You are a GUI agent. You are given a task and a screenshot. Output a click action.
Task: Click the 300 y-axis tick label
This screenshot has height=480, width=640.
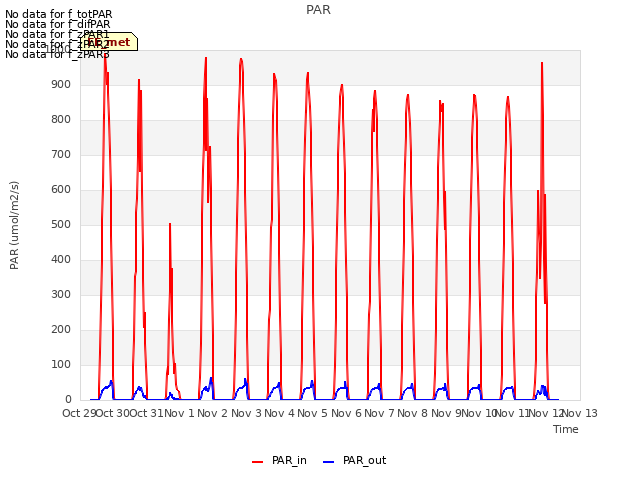(61, 295)
